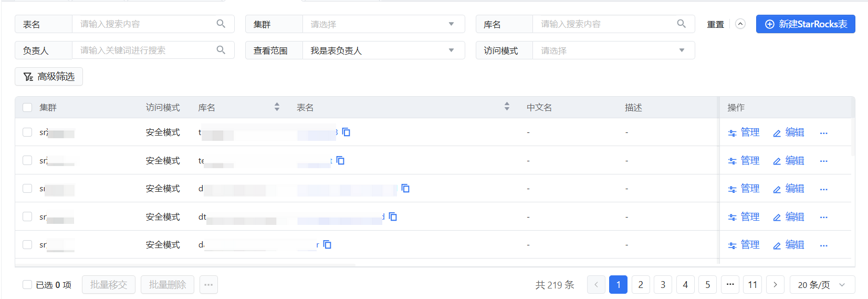
Task: Tick the 已选 0 项 checkbox
Action: click(x=27, y=285)
